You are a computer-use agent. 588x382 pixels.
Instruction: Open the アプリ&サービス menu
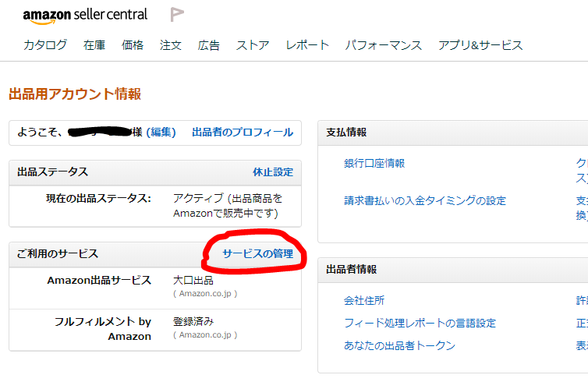tap(480, 45)
